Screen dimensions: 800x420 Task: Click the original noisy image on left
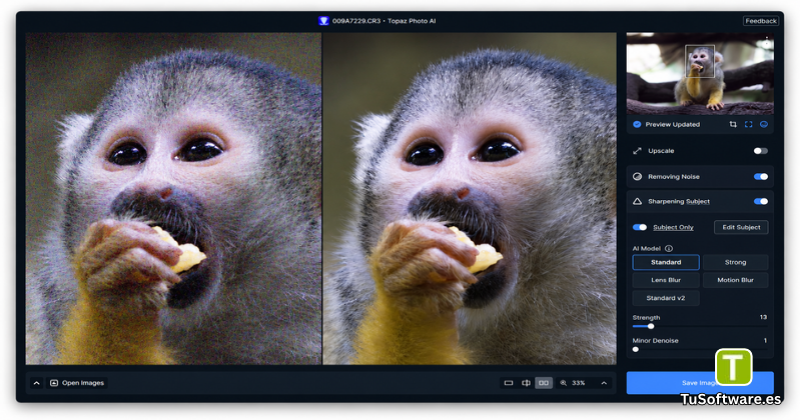[x=173, y=199]
